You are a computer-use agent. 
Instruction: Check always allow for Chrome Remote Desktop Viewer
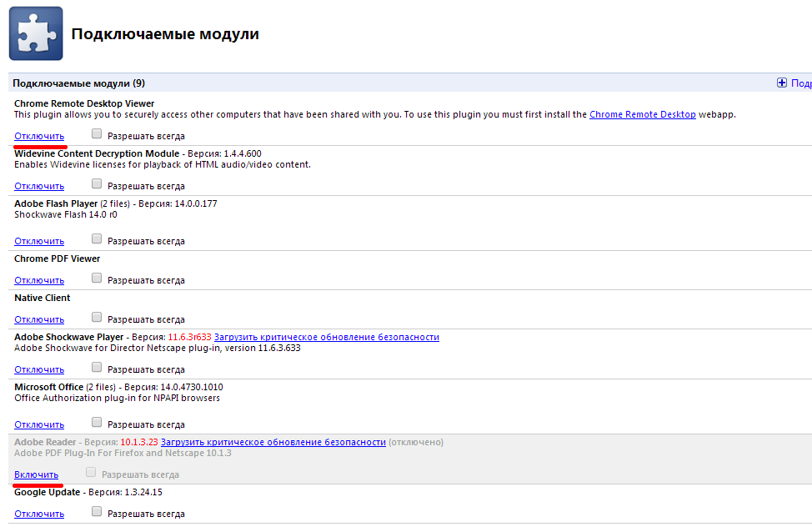click(98, 134)
